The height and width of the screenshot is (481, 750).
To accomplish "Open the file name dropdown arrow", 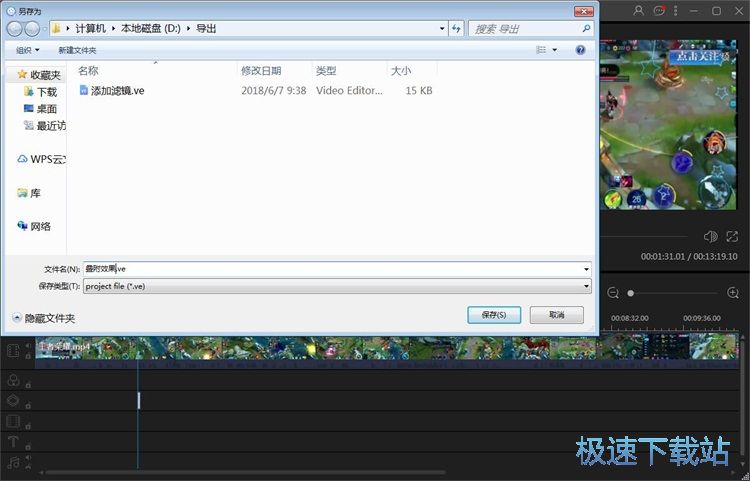I will coord(586,269).
